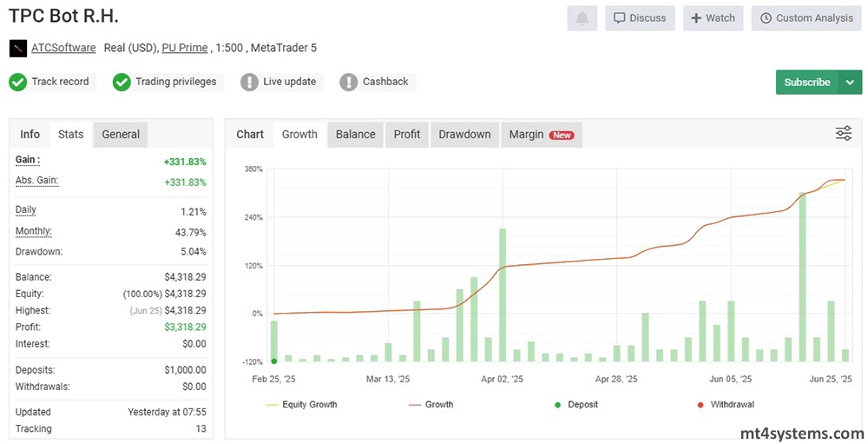Toggle Growth line legend entry
The image size is (868, 444).
pos(430,404)
